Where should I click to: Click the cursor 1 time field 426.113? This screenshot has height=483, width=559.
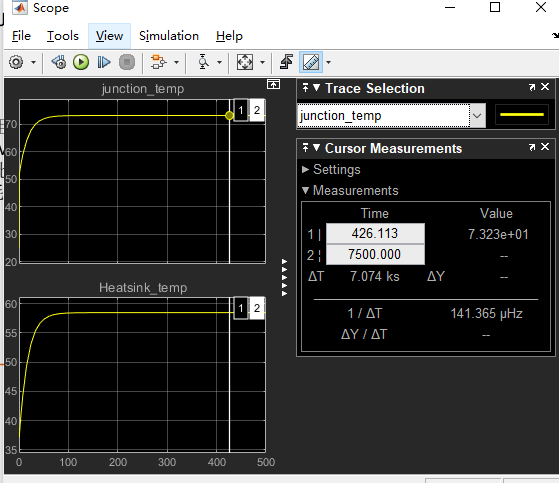pyautogui.click(x=375, y=233)
